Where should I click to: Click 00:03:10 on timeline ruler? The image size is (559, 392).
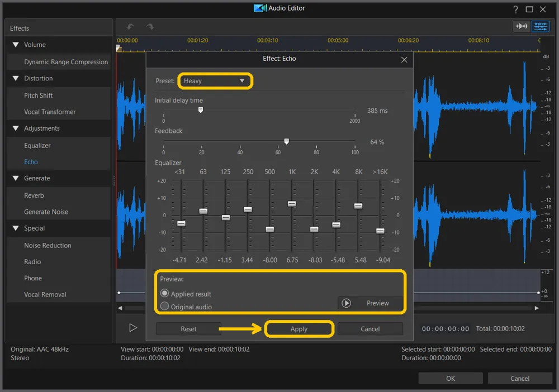click(267, 40)
